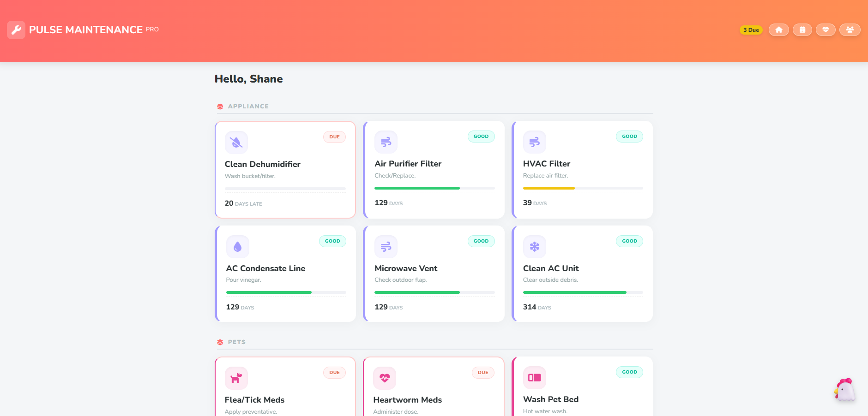
Task: Select the APPLIANCE section header
Action: pyautogui.click(x=248, y=107)
